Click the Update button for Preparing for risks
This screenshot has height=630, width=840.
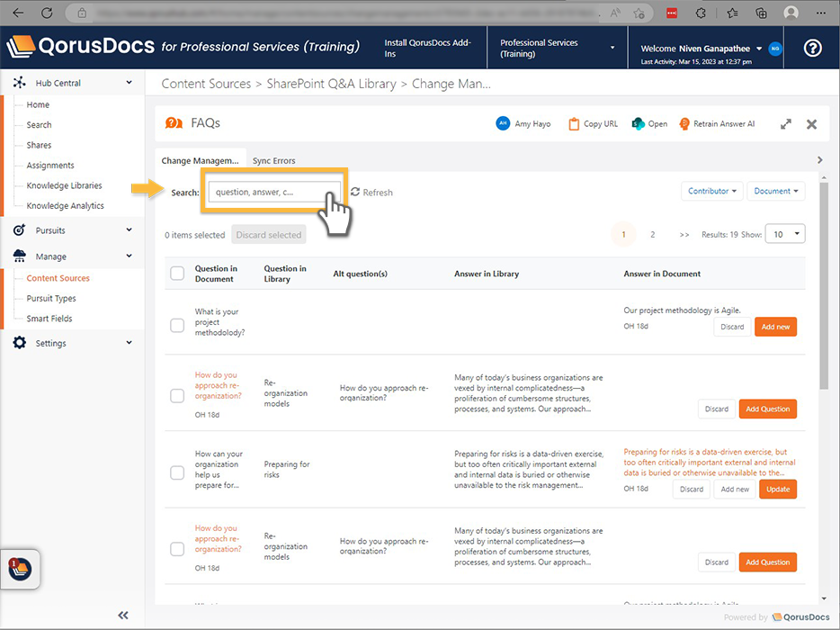(778, 489)
